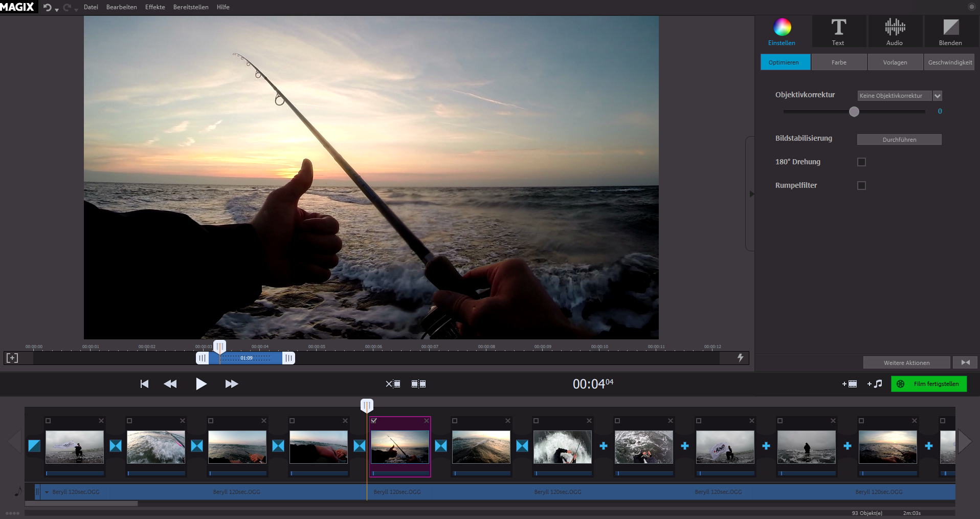Open the Effekte menu
The height and width of the screenshot is (519, 980).
pos(155,7)
